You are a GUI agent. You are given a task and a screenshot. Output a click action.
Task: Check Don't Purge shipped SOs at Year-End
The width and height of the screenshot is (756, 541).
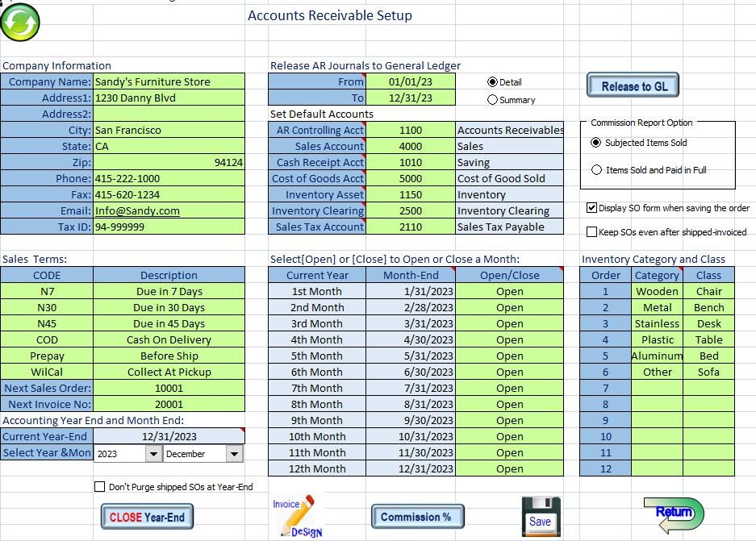(x=100, y=486)
